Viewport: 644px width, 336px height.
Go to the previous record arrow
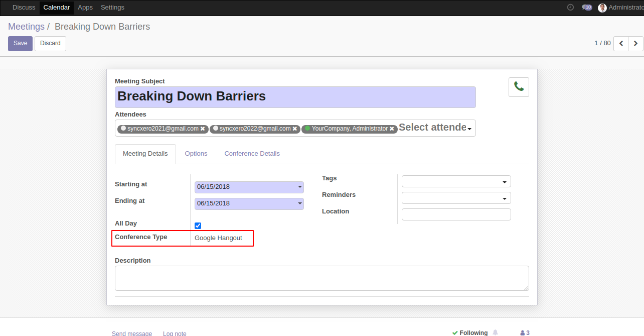tap(621, 44)
